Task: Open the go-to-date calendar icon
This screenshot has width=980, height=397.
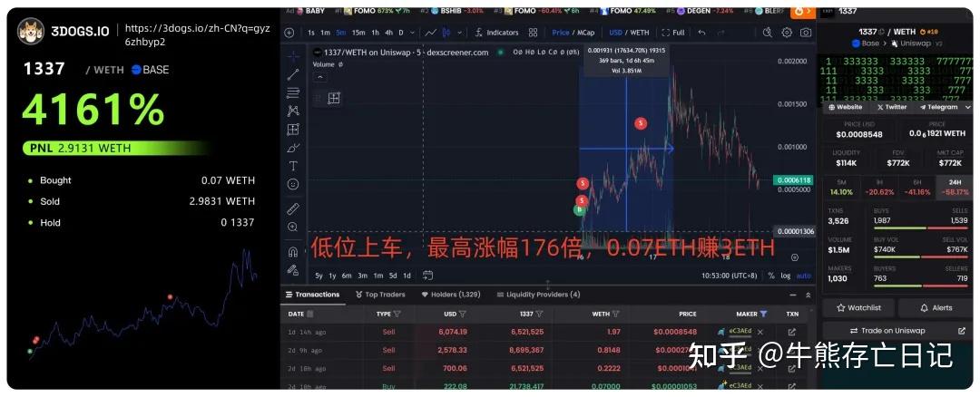Action: tap(428, 275)
